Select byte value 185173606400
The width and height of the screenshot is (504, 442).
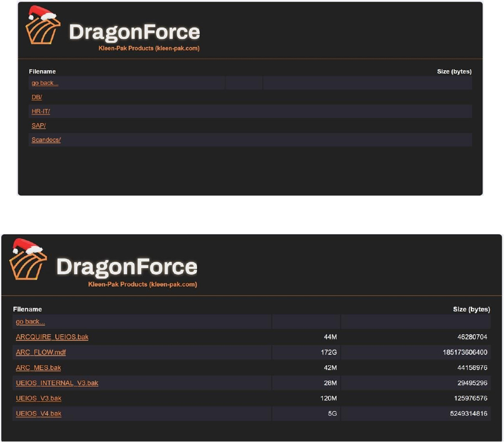tap(465, 352)
